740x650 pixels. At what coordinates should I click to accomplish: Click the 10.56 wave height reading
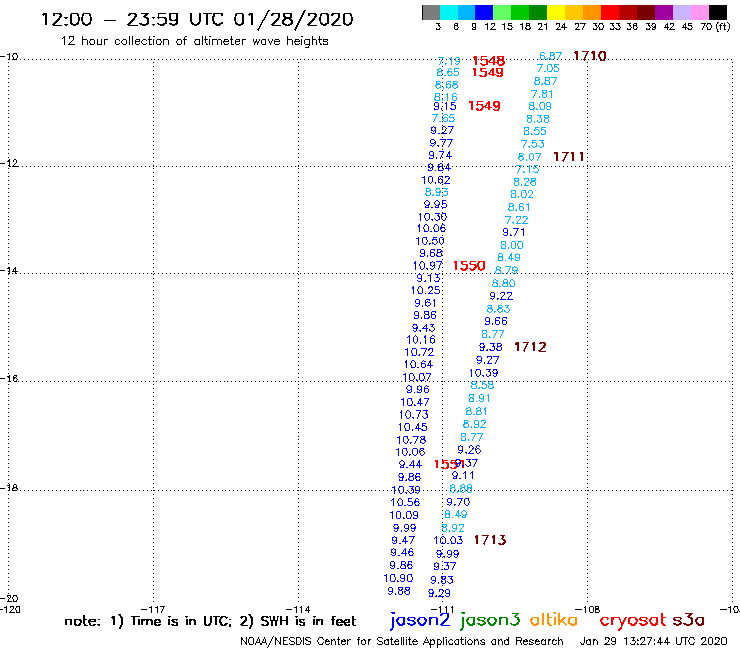click(x=405, y=502)
